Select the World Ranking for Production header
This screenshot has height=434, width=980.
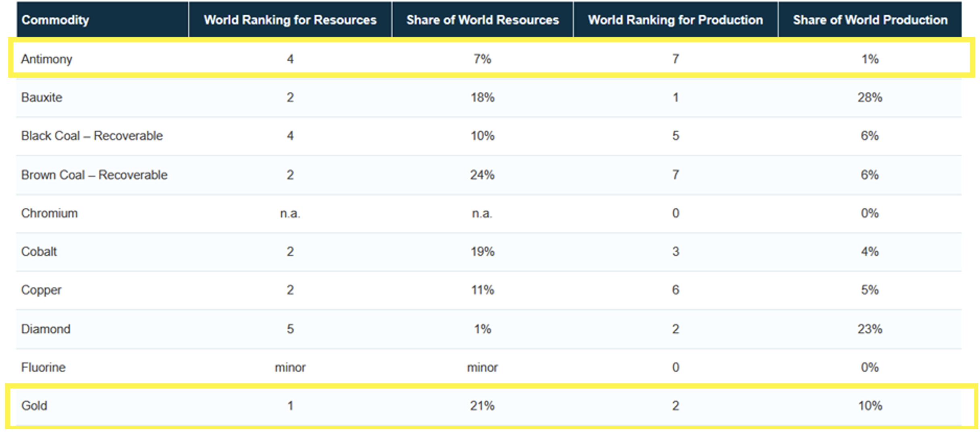point(675,20)
